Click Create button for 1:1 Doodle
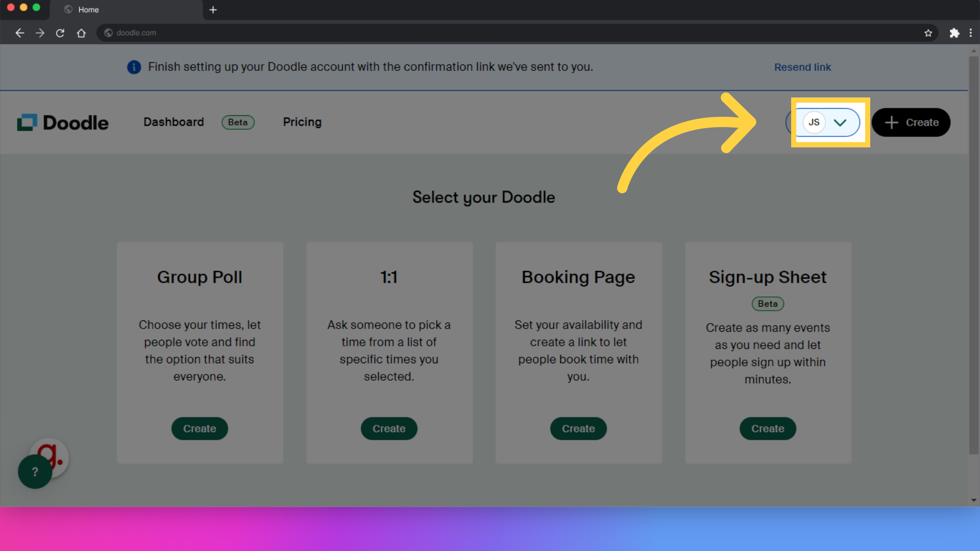 point(388,429)
